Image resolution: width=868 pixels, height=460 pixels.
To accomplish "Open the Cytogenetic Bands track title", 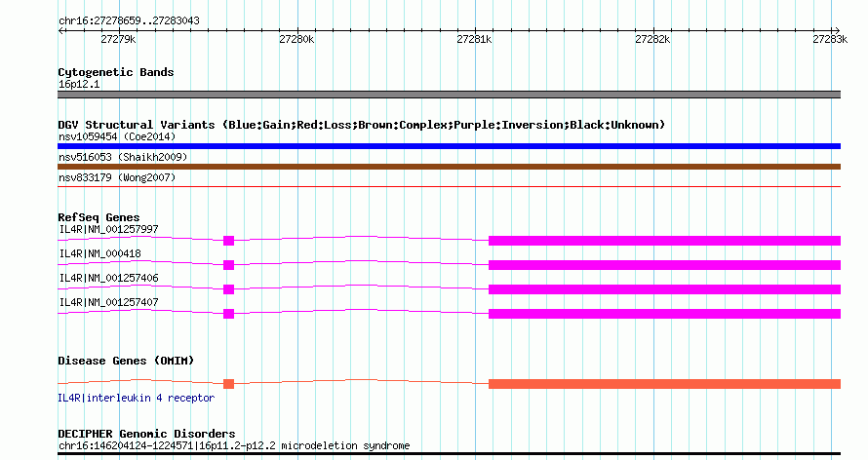I will pyautogui.click(x=116, y=72).
